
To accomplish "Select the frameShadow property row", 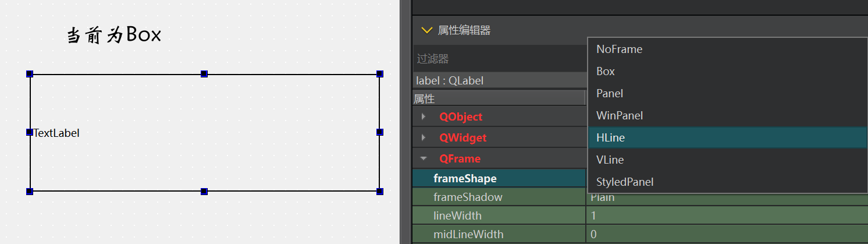I will (468, 197).
